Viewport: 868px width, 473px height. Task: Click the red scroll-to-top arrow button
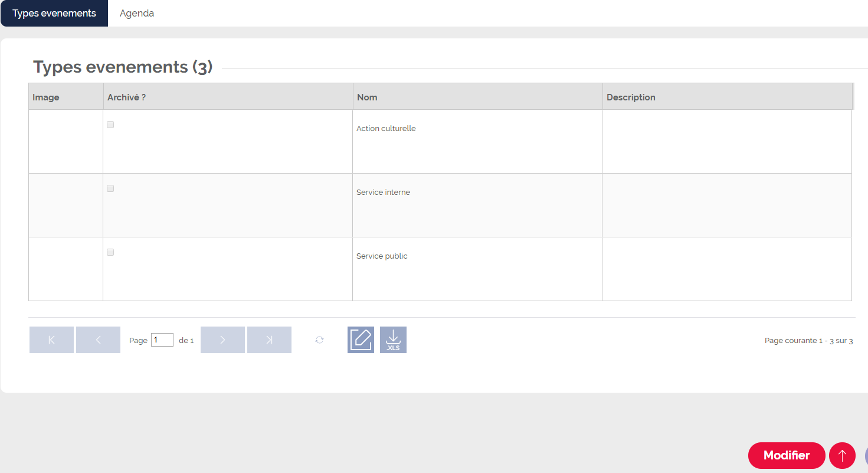pyautogui.click(x=842, y=455)
